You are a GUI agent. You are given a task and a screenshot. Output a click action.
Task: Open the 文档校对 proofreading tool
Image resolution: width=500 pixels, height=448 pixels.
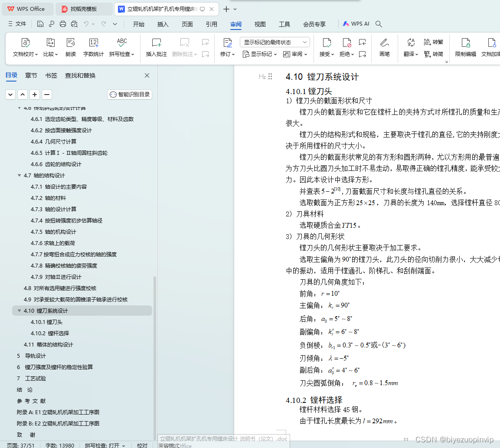click(25, 47)
